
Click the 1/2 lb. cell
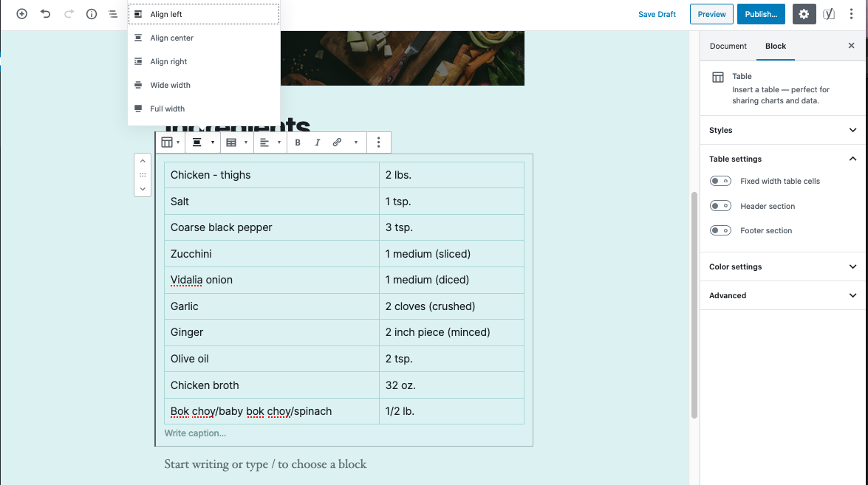coord(451,411)
